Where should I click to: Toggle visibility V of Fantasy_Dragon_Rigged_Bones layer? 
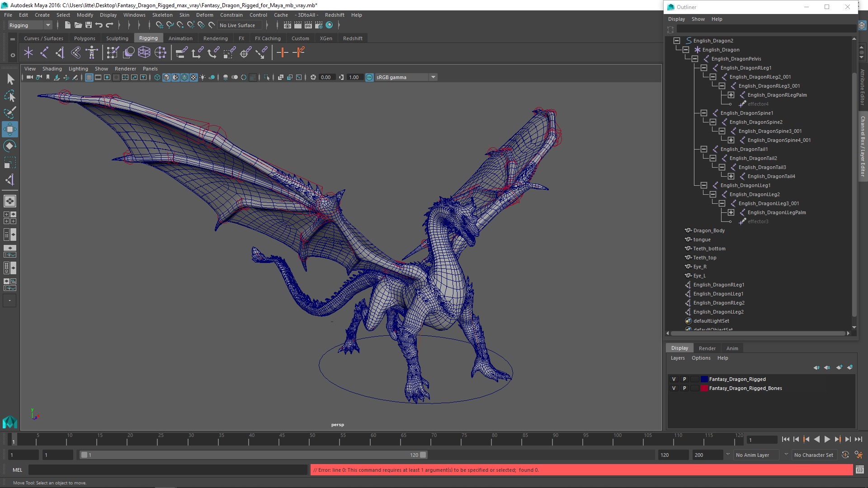point(674,388)
